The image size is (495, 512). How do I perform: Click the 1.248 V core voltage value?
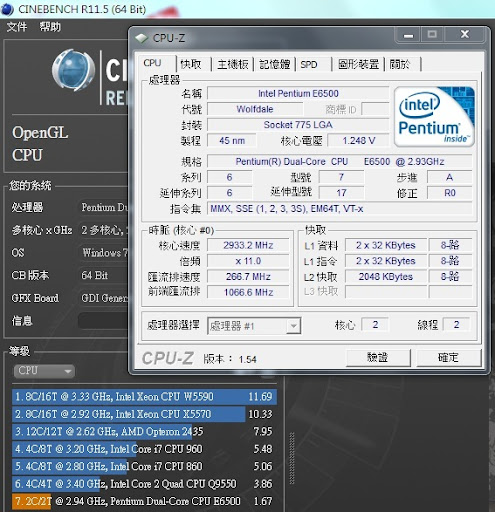[x=358, y=141]
